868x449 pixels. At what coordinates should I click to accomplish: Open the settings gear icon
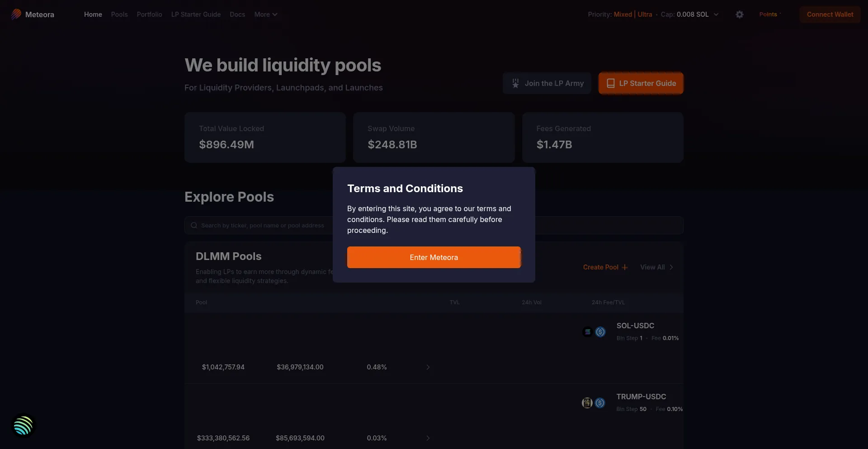pyautogui.click(x=740, y=14)
